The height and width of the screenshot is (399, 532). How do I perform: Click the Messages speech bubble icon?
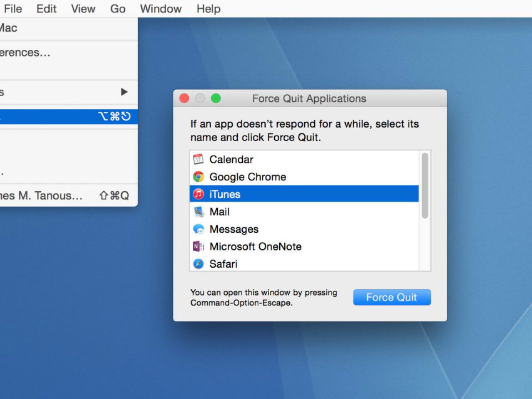[198, 229]
